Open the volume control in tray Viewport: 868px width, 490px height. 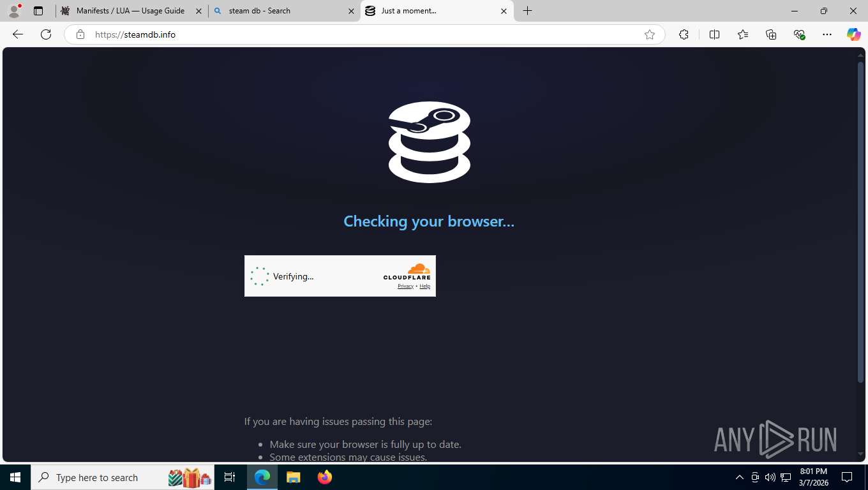coord(770,477)
